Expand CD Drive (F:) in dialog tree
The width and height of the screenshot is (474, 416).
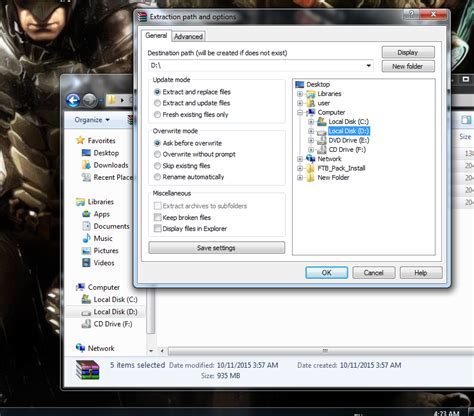click(311, 150)
